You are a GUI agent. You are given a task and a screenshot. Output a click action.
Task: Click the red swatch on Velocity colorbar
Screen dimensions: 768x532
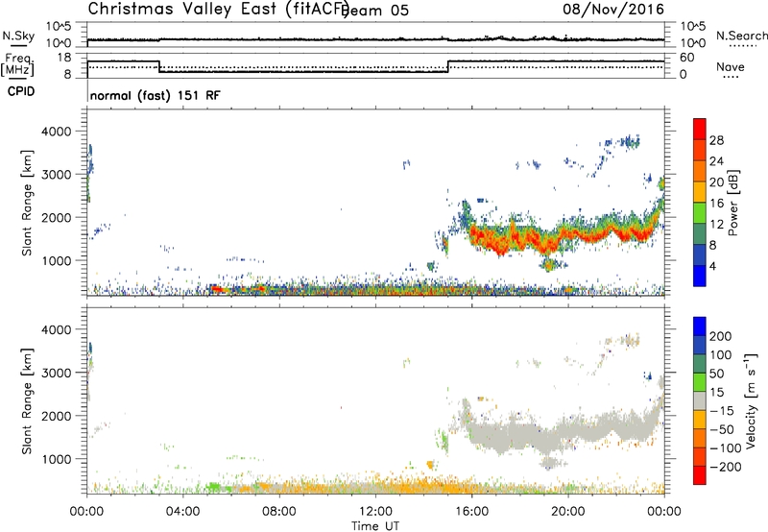[700, 475]
